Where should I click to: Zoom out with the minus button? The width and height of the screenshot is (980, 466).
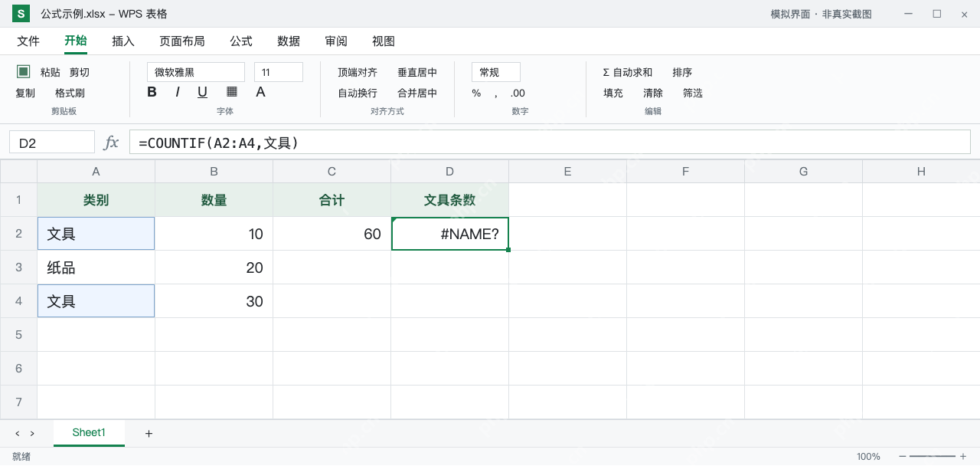click(903, 456)
